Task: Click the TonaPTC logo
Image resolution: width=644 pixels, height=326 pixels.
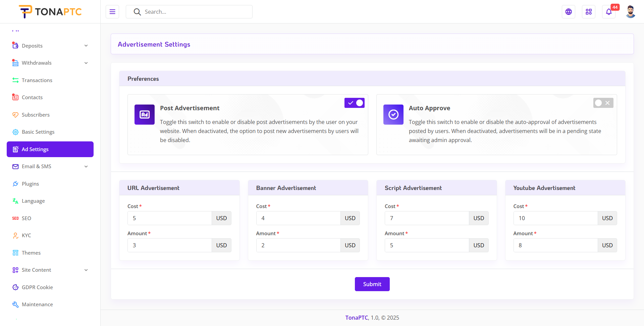Action: (x=50, y=12)
